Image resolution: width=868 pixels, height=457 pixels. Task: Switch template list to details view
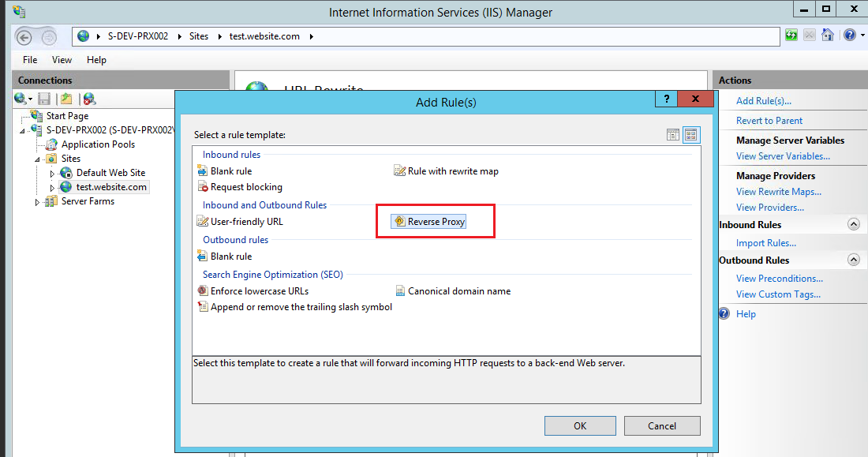click(x=673, y=135)
